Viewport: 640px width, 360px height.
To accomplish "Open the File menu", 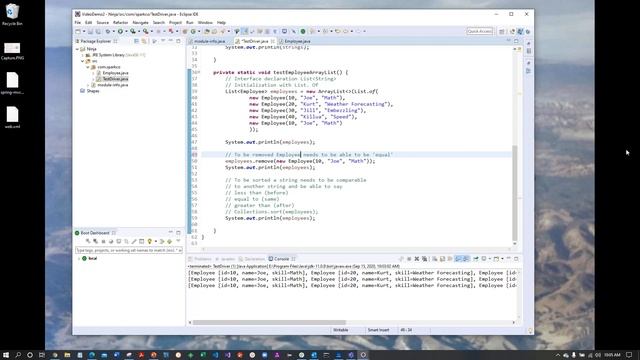I will (78, 22).
